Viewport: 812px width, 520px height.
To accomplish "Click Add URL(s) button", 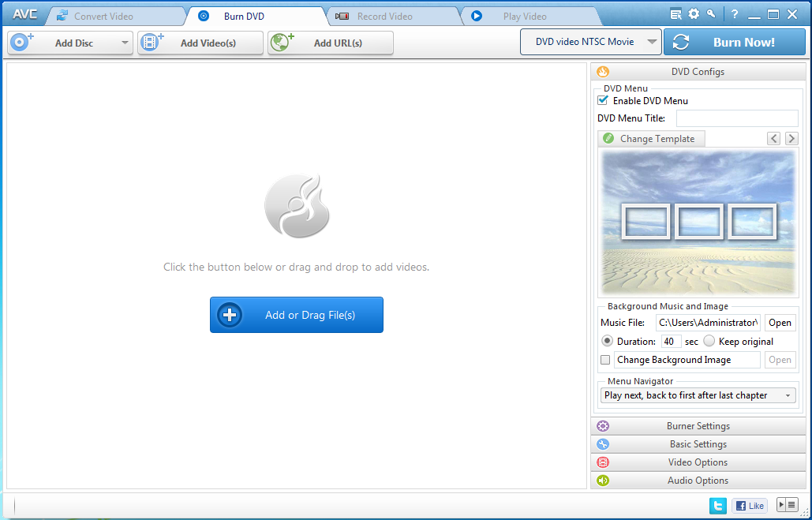I will 331,43.
